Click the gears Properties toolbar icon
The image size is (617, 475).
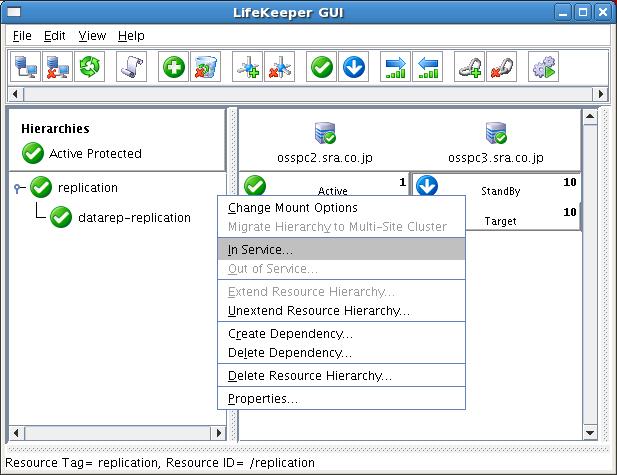click(543, 67)
